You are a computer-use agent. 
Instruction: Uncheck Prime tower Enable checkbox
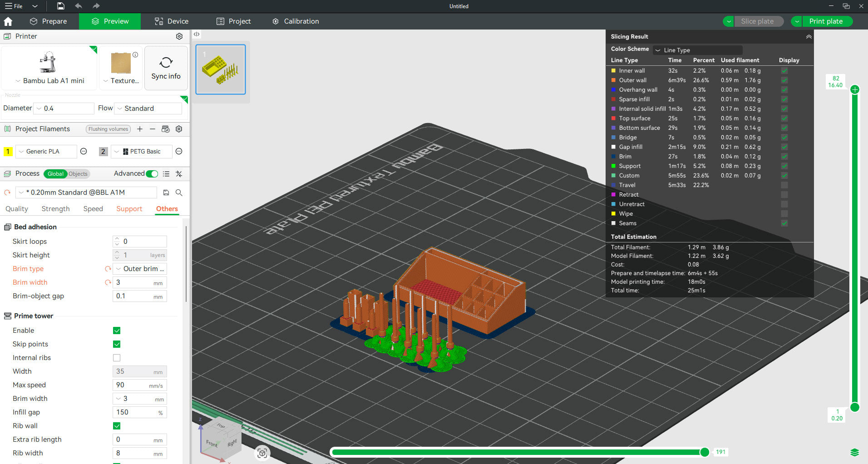[117, 331]
